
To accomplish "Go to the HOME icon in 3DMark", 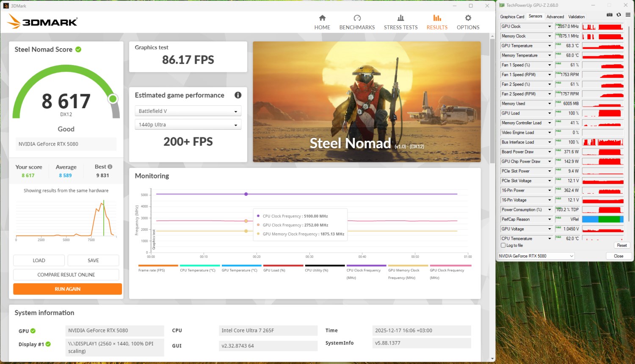I will tap(322, 18).
